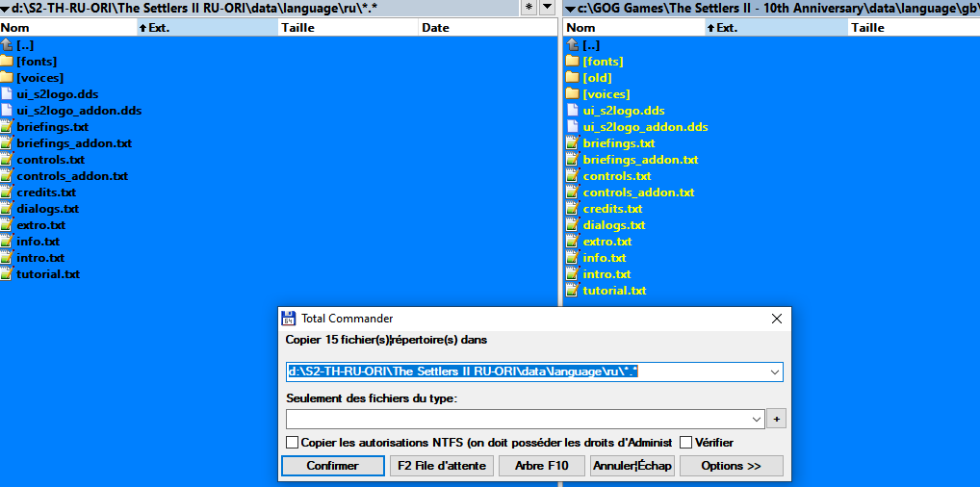Sort right panel by Nom column
This screenshot has width=980, height=487.
click(x=634, y=28)
